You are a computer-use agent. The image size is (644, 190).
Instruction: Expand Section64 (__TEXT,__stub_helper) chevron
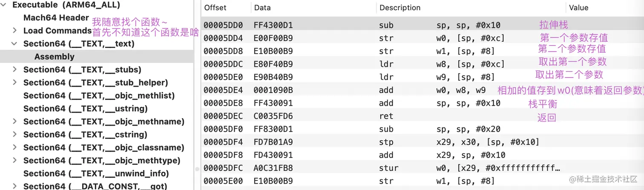coord(14,82)
